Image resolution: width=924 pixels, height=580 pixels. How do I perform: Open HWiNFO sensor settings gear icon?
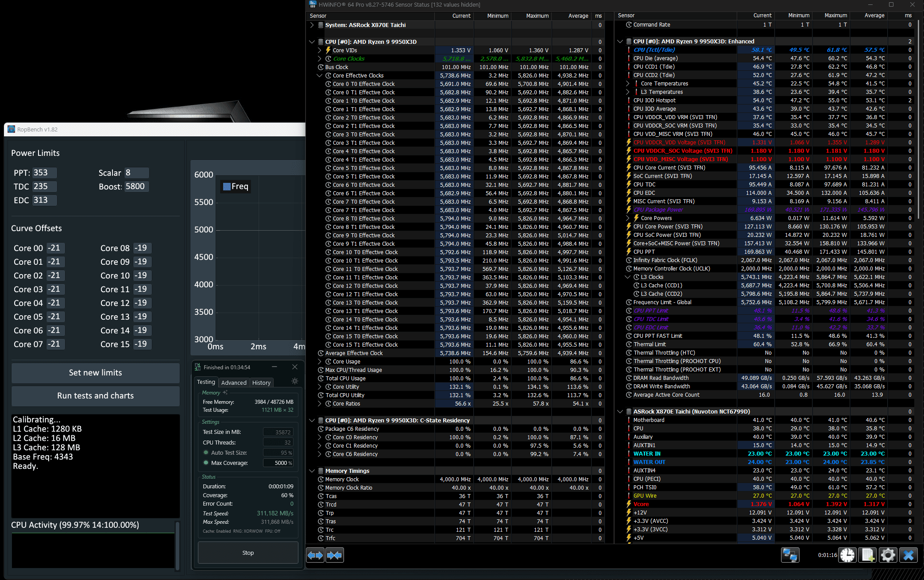(x=888, y=555)
